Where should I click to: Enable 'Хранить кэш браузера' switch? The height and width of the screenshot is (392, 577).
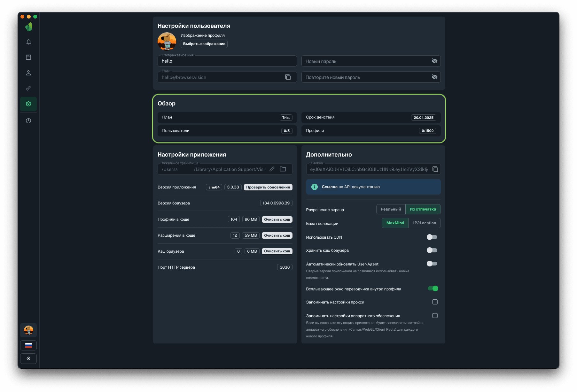point(432,250)
